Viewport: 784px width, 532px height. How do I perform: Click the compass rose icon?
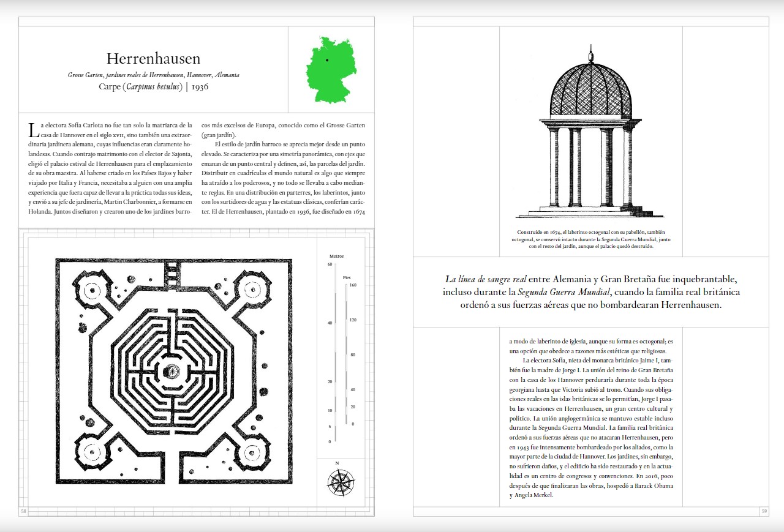(341, 482)
